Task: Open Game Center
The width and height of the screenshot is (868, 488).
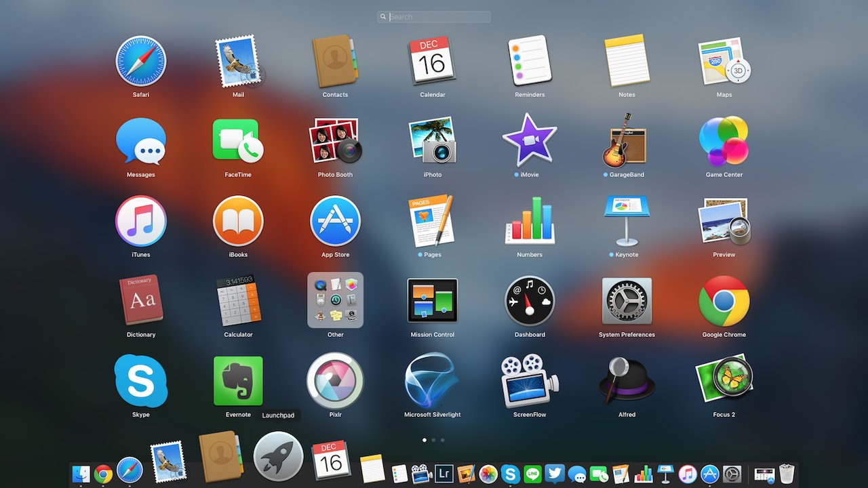Action: 724,141
